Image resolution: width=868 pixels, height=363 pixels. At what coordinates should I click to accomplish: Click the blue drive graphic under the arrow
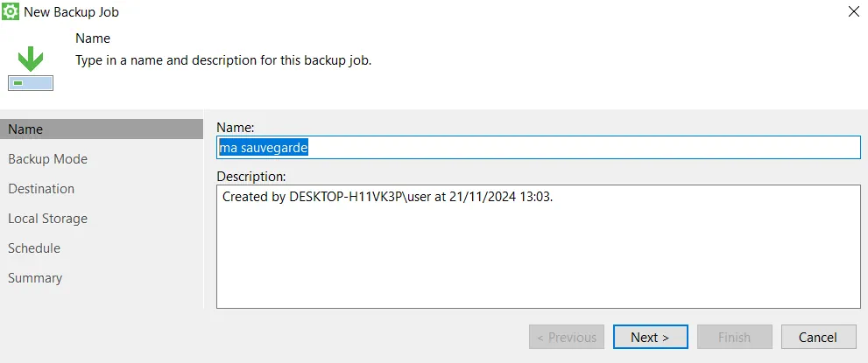(31, 83)
